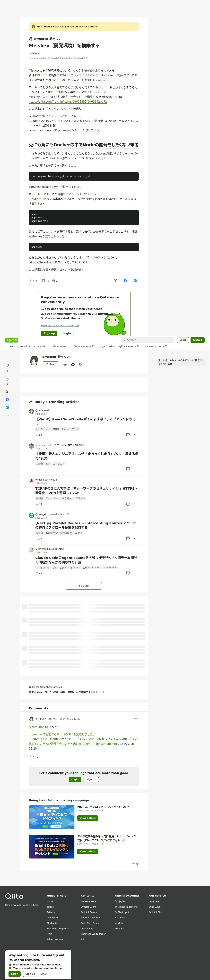Stock the 新人エンジニア trending article
The width and height of the screenshot is (210, 980).
pyautogui.click(x=128, y=469)
